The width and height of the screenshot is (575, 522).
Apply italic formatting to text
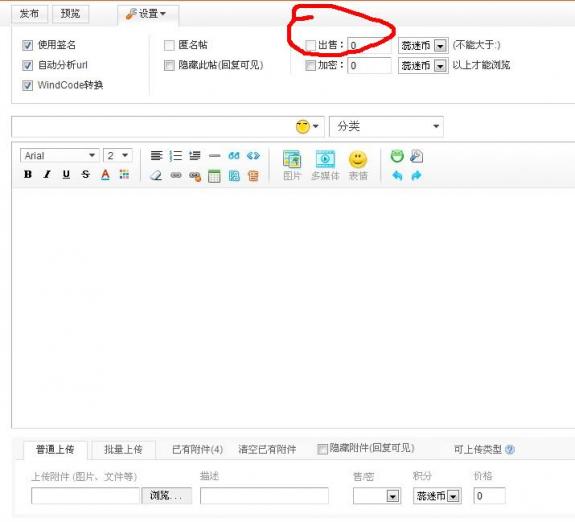(47, 175)
